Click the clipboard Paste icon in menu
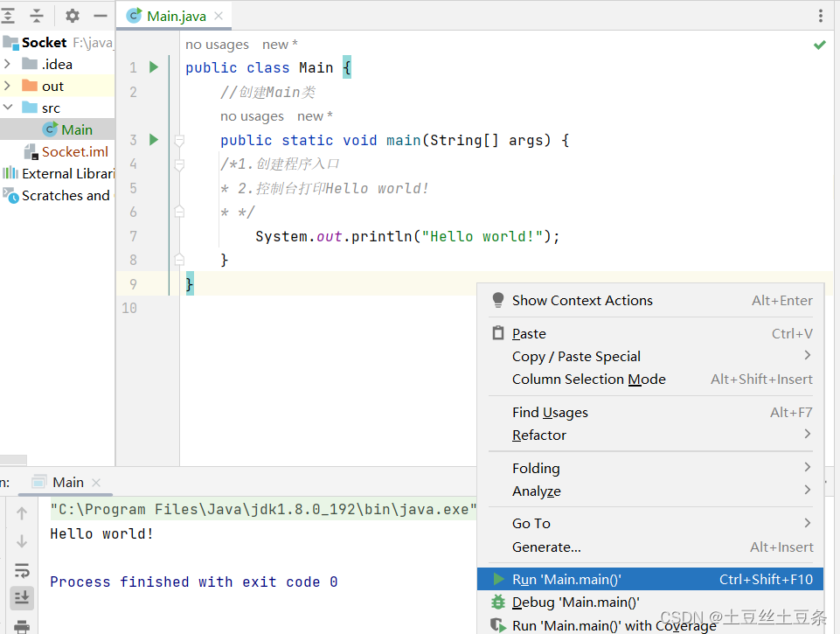 pyautogui.click(x=498, y=333)
